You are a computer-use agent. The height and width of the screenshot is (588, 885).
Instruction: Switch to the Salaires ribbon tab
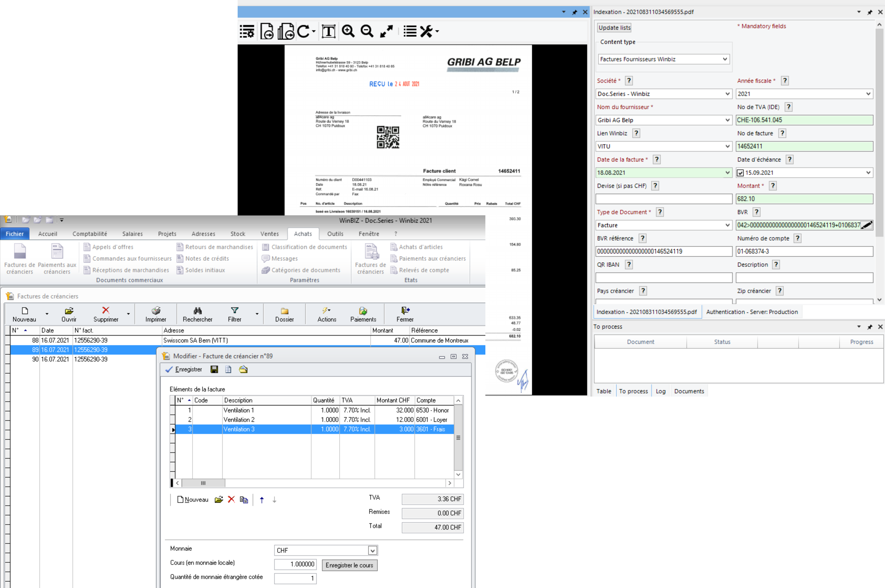pos(133,234)
